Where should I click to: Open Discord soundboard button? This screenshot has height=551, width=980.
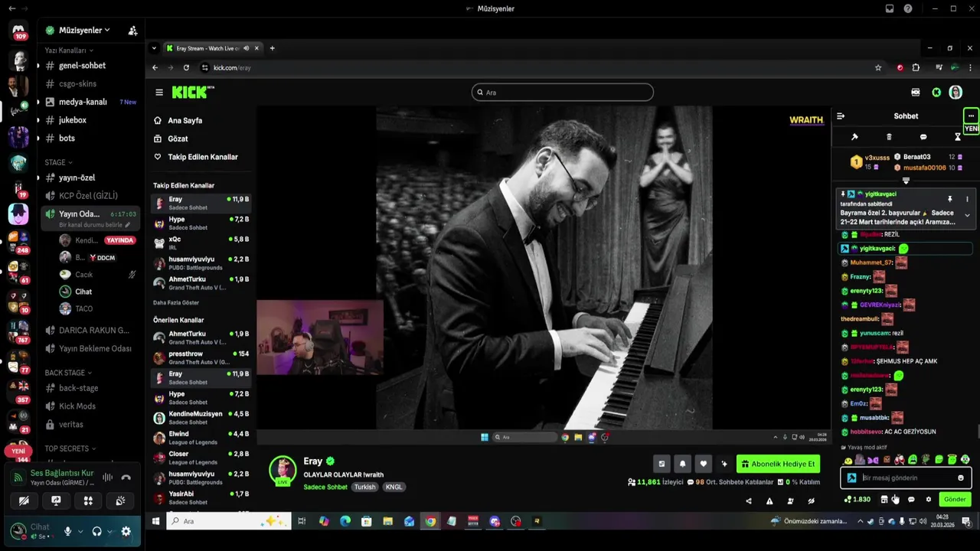[x=120, y=500]
